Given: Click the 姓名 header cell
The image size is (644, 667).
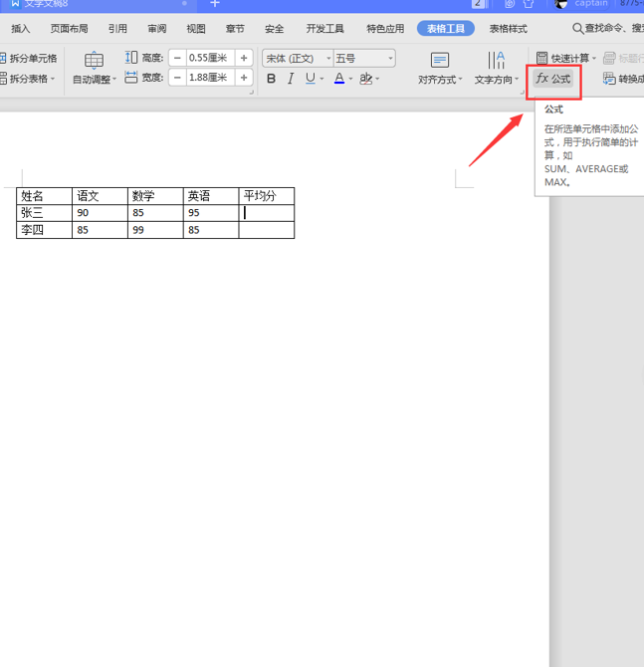Looking at the screenshot, I should [x=44, y=196].
